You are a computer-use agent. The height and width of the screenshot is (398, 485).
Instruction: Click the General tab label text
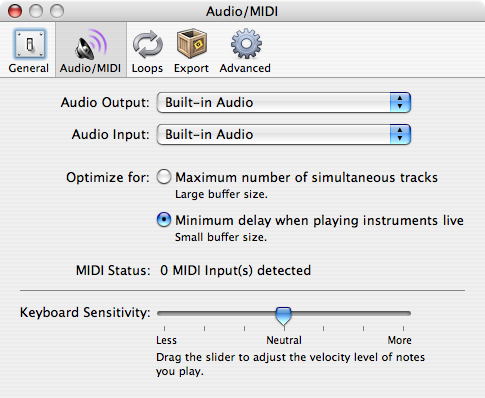29,68
